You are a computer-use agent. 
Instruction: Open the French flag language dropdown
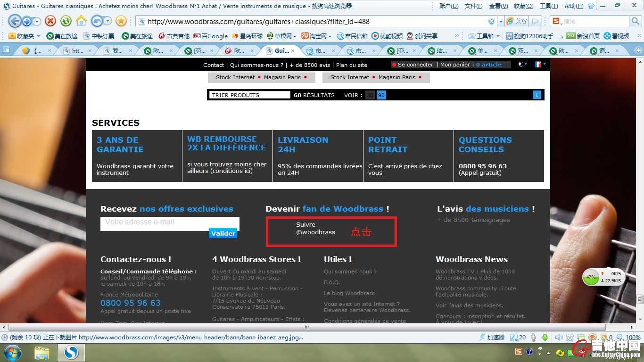[x=540, y=65]
